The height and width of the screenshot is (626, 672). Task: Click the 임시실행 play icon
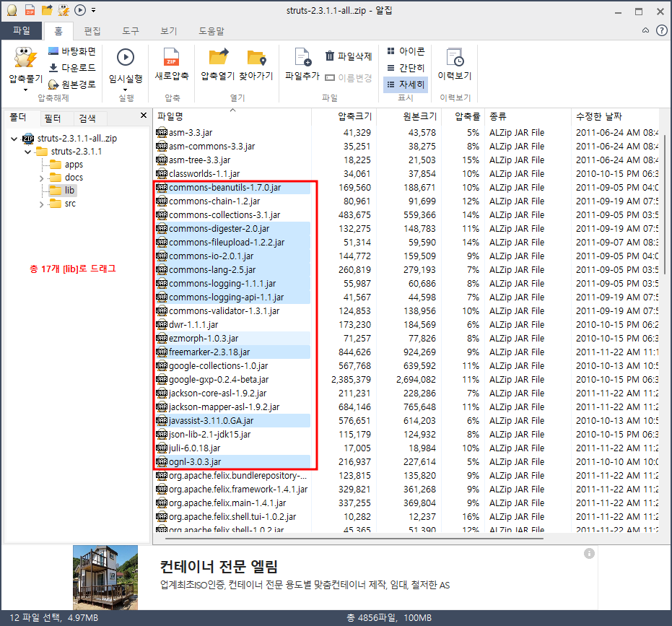click(125, 57)
